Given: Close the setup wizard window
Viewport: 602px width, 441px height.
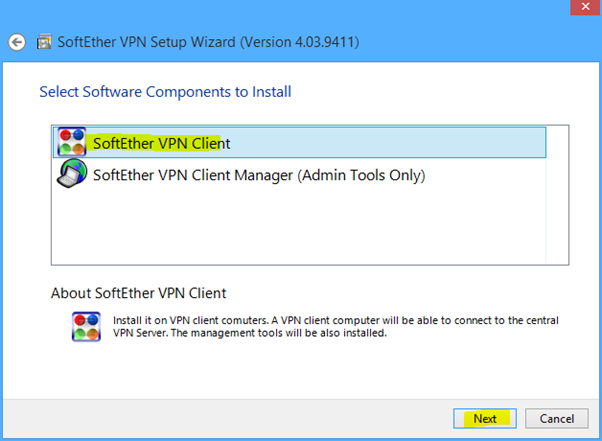Looking at the screenshot, I should (585, 7).
